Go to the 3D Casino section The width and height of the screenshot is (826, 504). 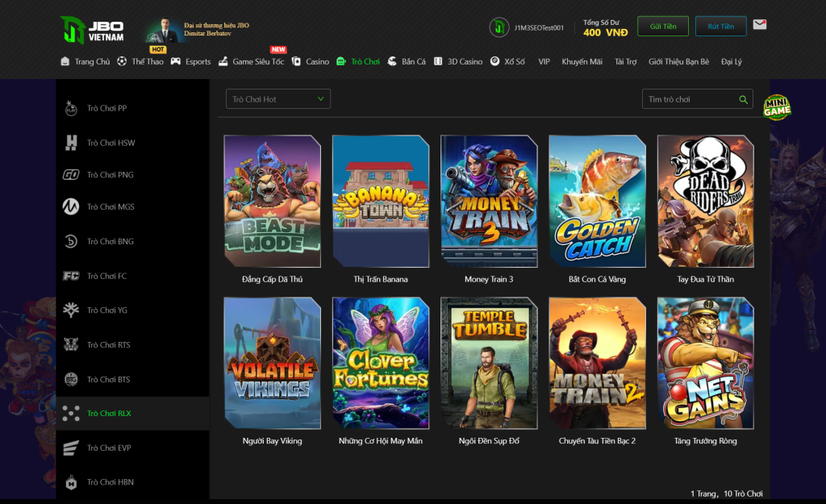point(465,61)
